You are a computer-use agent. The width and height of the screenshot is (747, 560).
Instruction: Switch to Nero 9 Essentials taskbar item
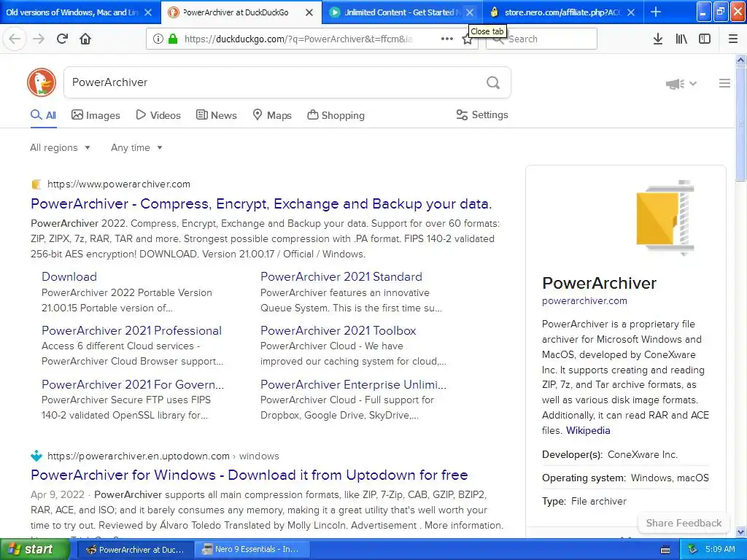tap(252, 550)
